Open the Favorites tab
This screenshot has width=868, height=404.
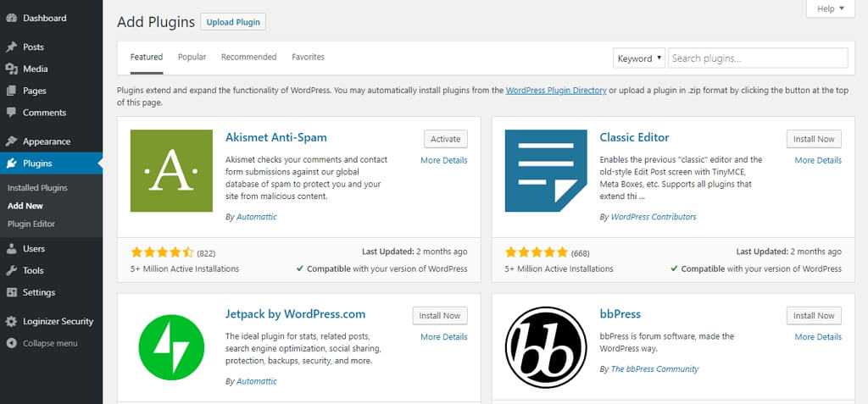[x=308, y=57]
